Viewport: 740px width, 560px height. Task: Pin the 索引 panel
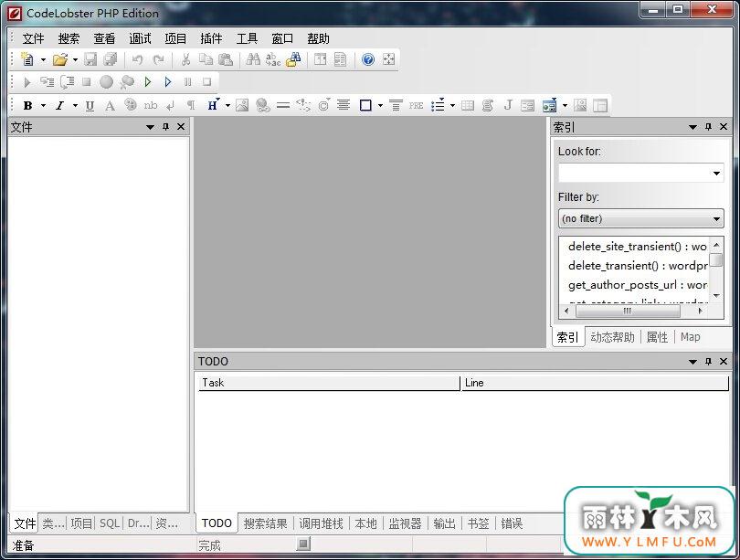pyautogui.click(x=708, y=127)
